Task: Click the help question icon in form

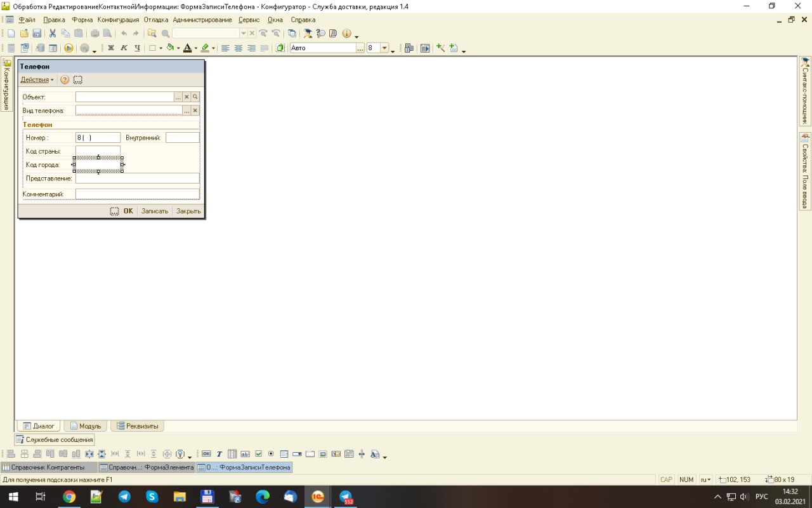Action: click(x=65, y=80)
